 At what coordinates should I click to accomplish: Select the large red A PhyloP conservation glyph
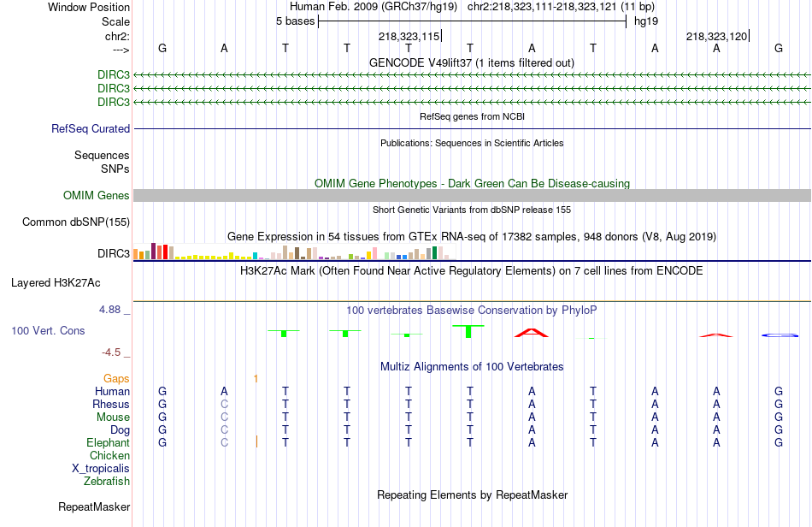[532, 333]
